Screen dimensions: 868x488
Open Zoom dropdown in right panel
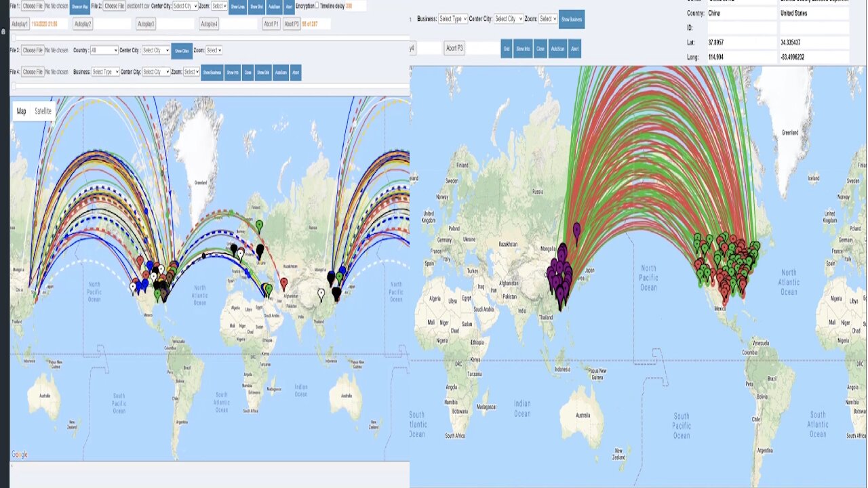pos(548,19)
